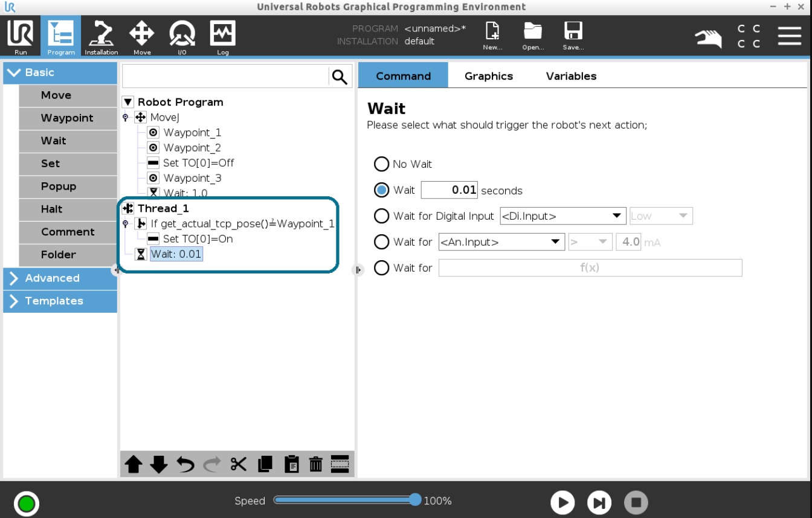Select Wait for Digital Input radio
Viewport: 812px width, 518px height.
381,216
